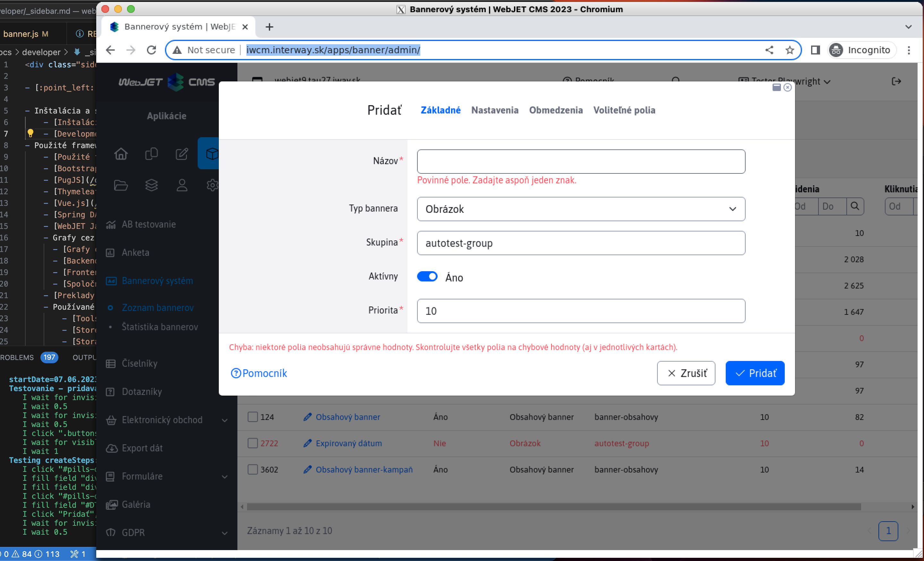Open the Obmedzenia tab

tap(555, 110)
